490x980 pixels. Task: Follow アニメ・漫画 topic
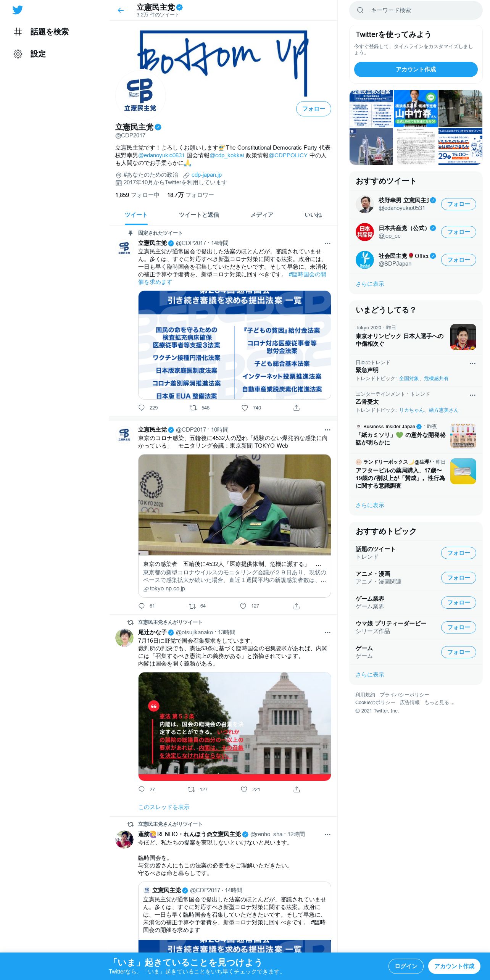(x=458, y=578)
